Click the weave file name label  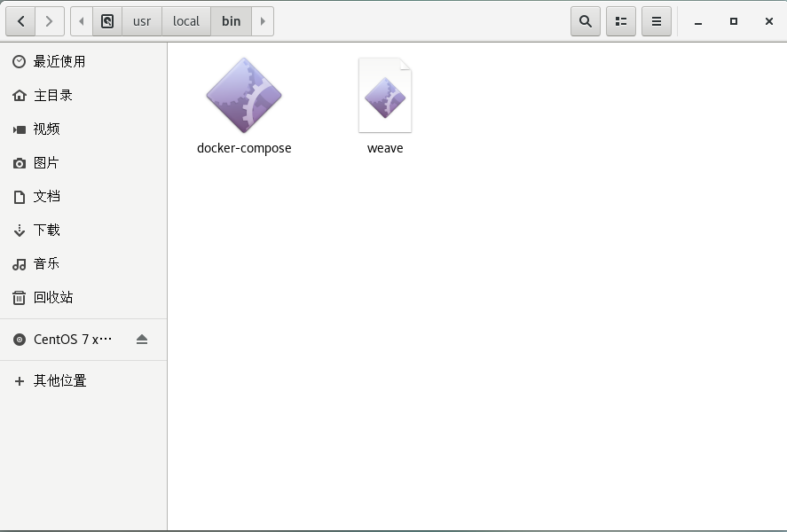385,148
